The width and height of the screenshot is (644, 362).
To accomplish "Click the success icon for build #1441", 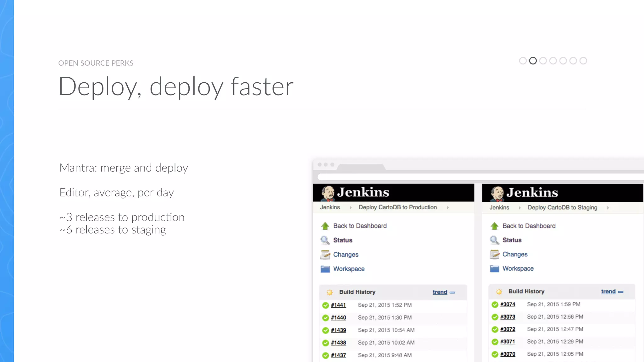I will [x=325, y=305].
